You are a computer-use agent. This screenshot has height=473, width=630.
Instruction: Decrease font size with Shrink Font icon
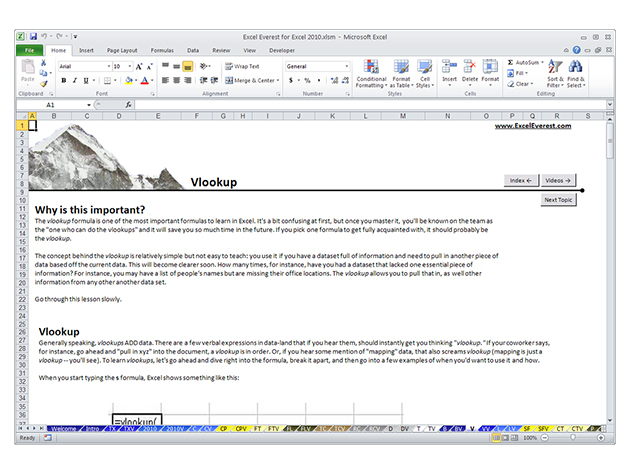click(x=149, y=67)
